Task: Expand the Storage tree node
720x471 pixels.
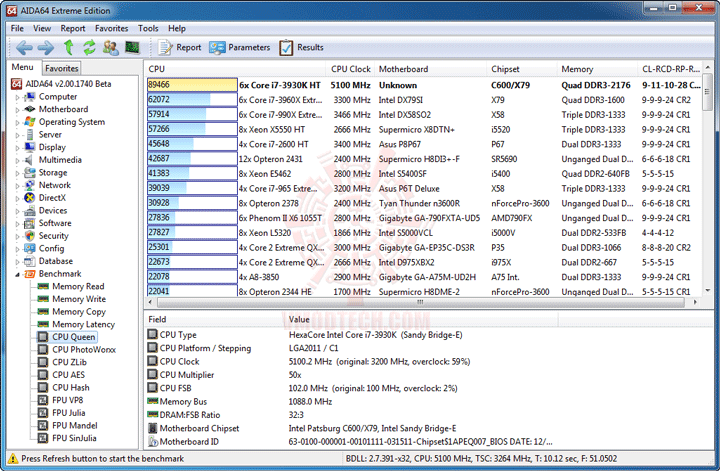Action: [17, 173]
